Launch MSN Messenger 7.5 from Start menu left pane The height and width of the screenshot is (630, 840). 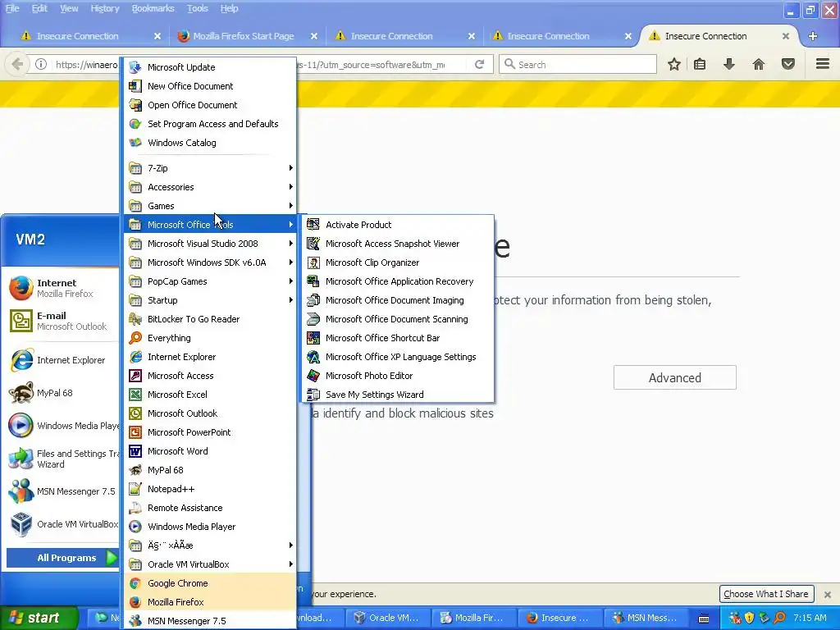point(62,491)
